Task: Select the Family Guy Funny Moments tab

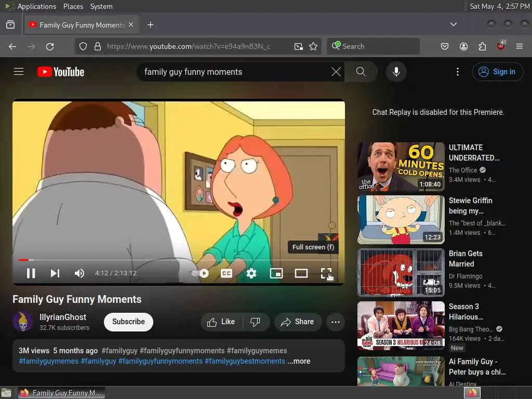Action: pyautogui.click(x=82, y=25)
